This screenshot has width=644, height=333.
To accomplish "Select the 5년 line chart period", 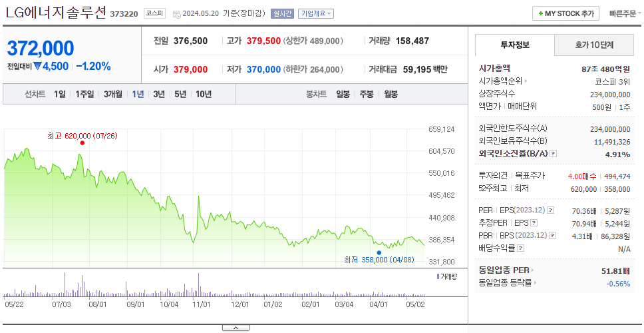I will click(180, 94).
